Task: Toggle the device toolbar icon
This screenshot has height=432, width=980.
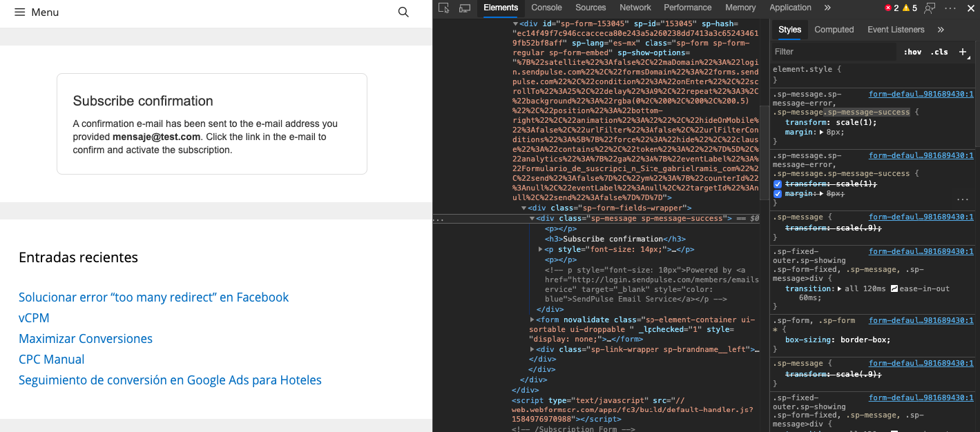Action: tap(465, 8)
